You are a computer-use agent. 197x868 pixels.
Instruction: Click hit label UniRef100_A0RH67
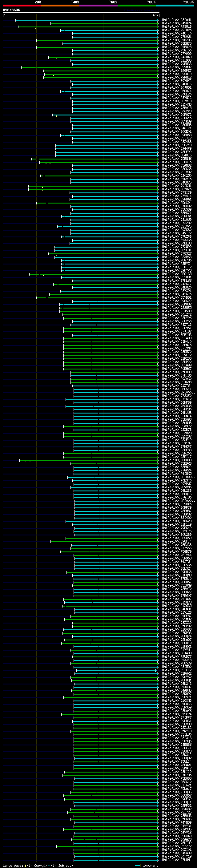[176, 369]
